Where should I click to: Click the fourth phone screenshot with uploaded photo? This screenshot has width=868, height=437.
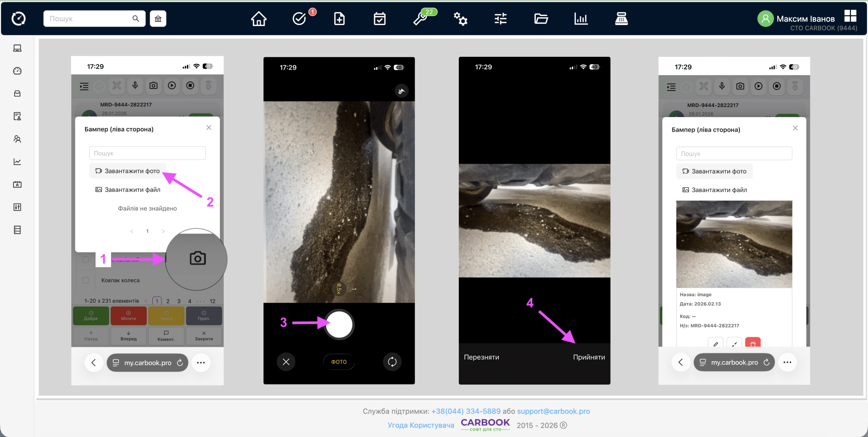pyautogui.click(x=734, y=220)
